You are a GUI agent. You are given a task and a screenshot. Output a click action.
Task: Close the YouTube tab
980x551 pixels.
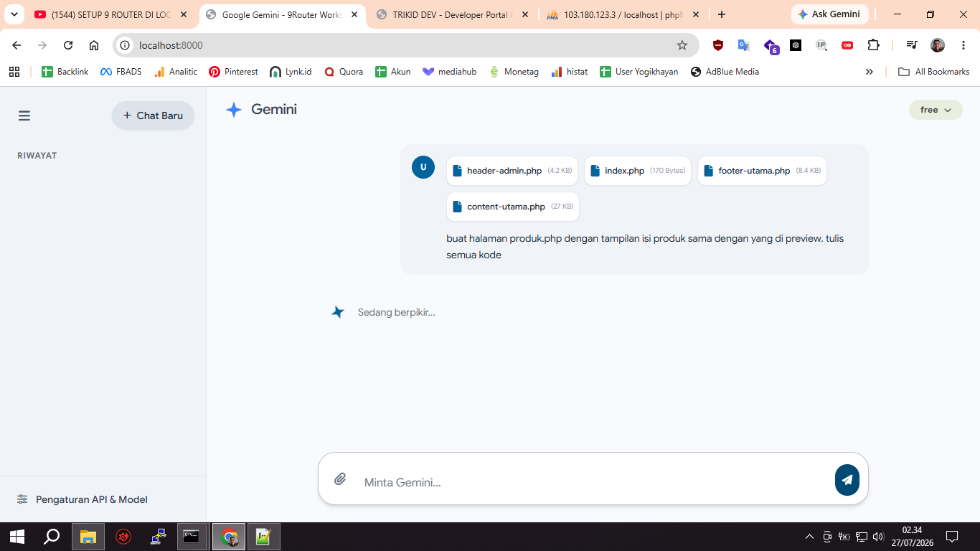184,14
